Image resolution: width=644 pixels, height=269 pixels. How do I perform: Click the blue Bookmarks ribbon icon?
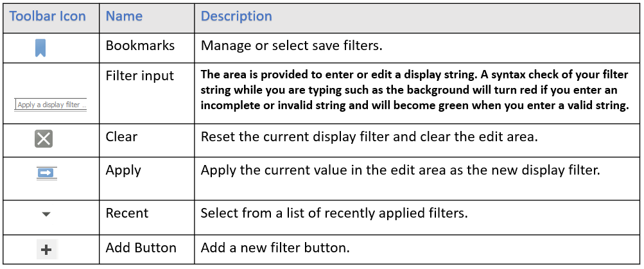[40, 48]
